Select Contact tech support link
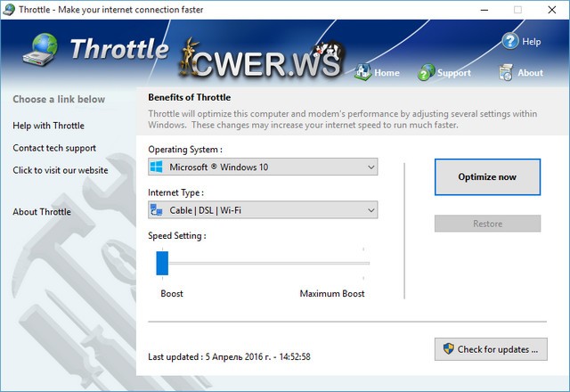 54,148
